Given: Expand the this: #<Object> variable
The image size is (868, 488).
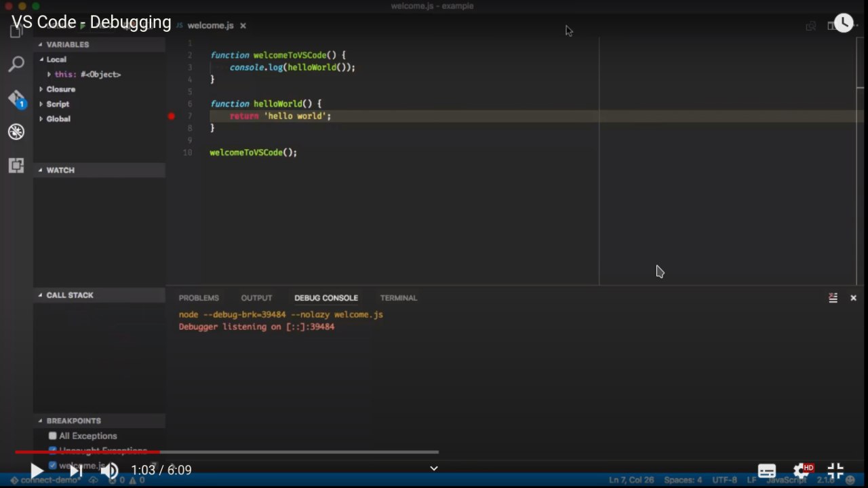Looking at the screenshot, I should tap(84, 75).
